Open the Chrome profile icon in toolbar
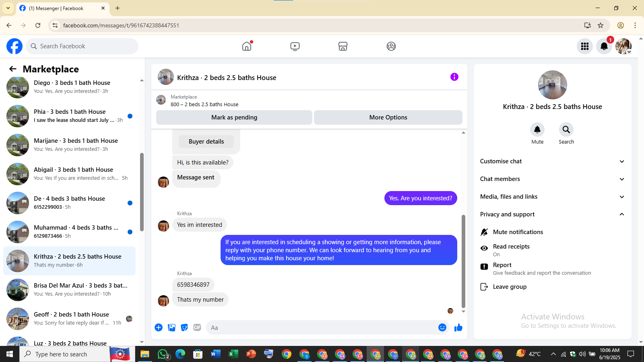644x362 pixels. [621, 25]
